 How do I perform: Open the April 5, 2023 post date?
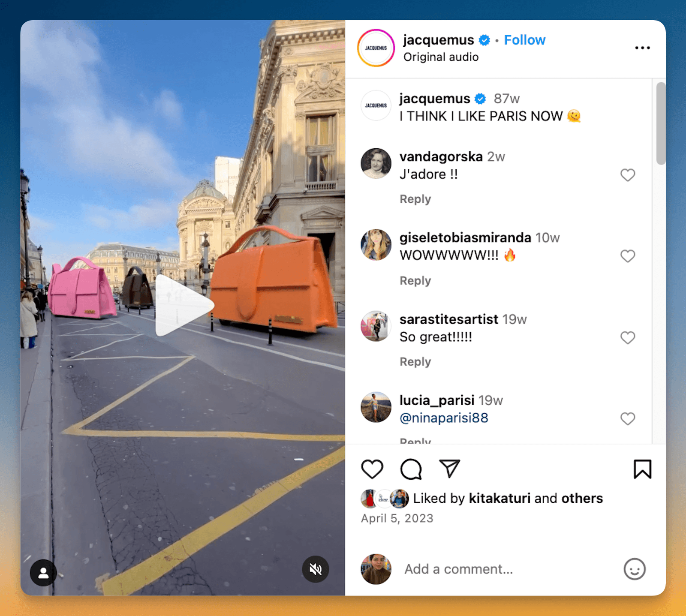click(397, 518)
